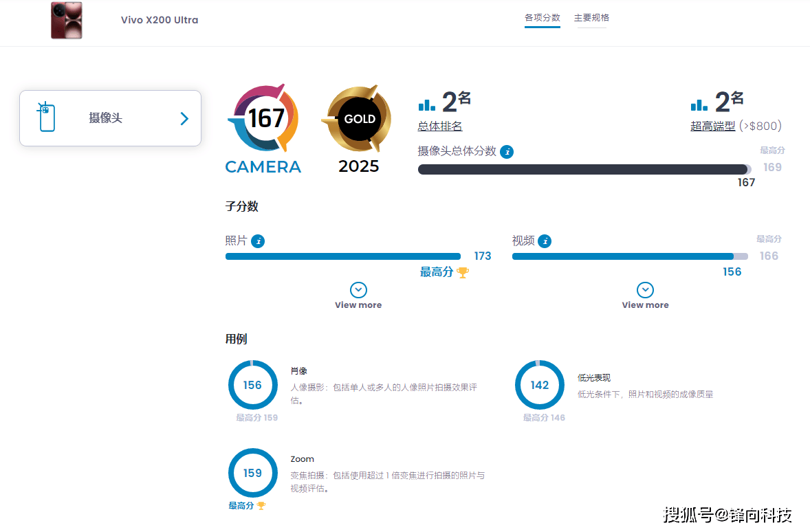This screenshot has height=532, width=810.
Task: Click the trophy icon beside photo 最高分
Action: [463, 272]
